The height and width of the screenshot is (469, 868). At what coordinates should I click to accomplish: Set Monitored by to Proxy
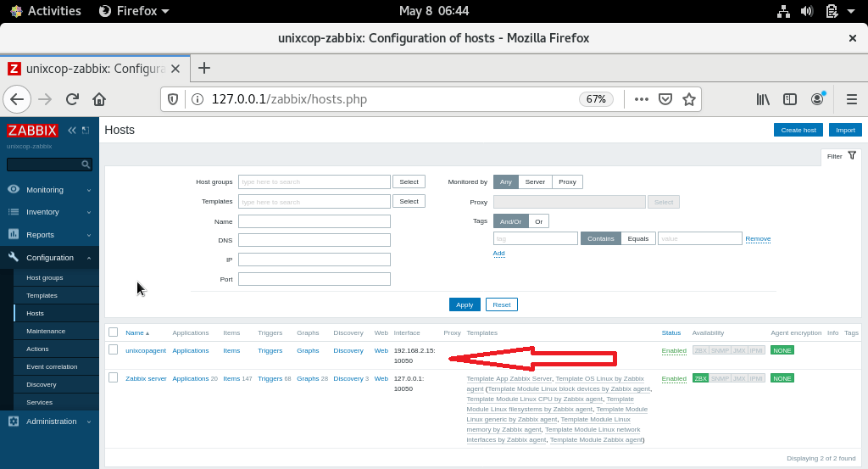click(x=567, y=181)
